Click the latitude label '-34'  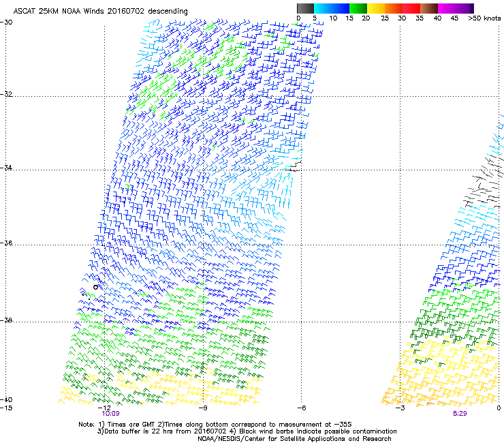coord(6,168)
